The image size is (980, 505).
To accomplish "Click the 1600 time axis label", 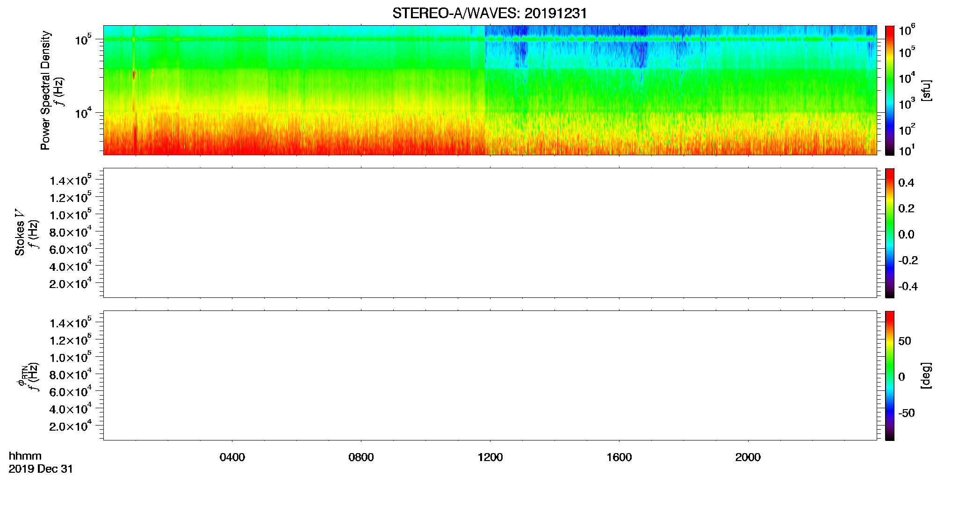I will pos(619,457).
